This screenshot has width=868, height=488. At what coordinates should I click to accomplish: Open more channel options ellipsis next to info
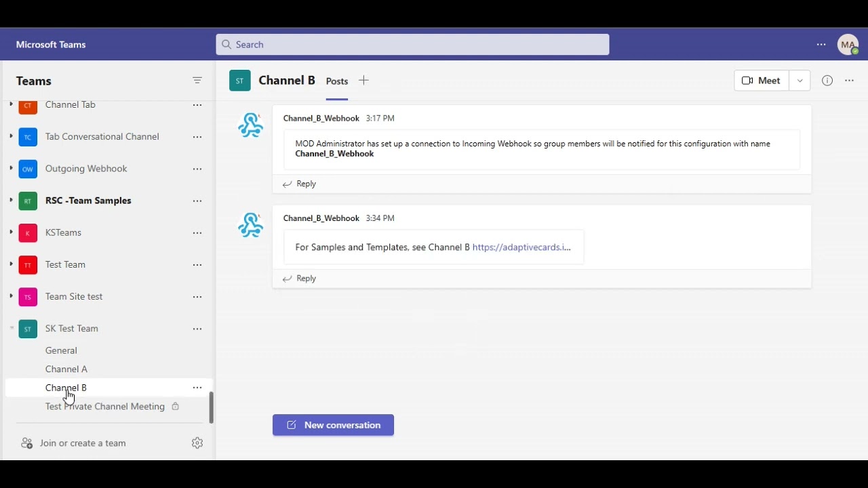pyautogui.click(x=849, y=81)
